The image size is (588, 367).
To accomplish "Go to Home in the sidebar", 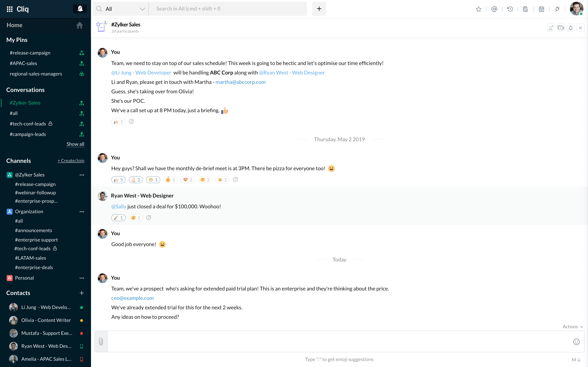I will pyautogui.click(x=15, y=25).
